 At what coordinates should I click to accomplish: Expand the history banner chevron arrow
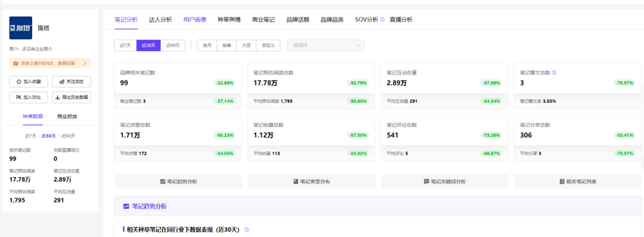[85, 63]
